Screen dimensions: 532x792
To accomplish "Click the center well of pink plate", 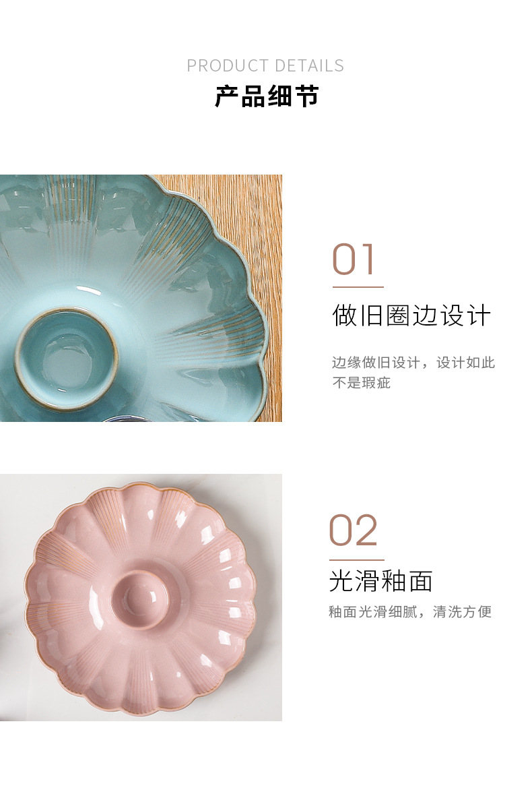I will 141,599.
